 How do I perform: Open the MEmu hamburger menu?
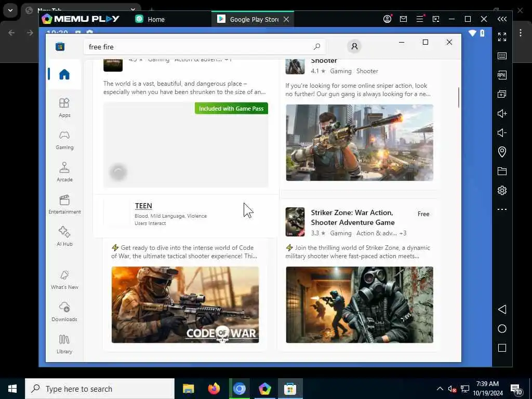tap(420, 19)
